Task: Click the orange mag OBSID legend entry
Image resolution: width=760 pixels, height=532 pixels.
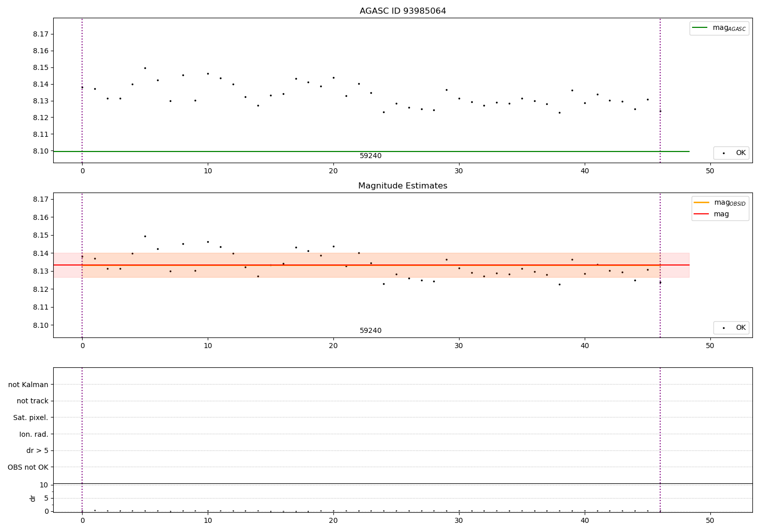Action: coord(719,203)
